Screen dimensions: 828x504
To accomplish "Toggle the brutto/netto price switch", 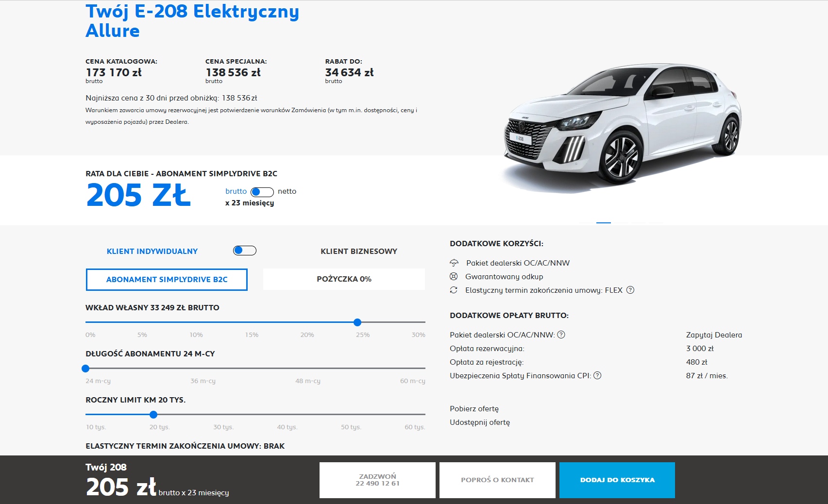I will point(262,192).
